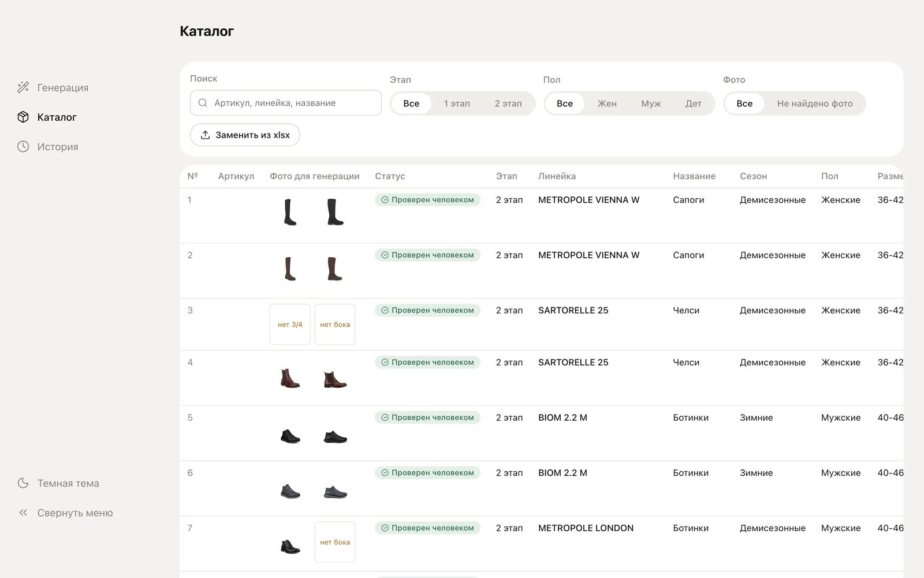The width and height of the screenshot is (924, 578).
Task: Focus the Артикул, линейка, название search field
Action: coord(286,103)
